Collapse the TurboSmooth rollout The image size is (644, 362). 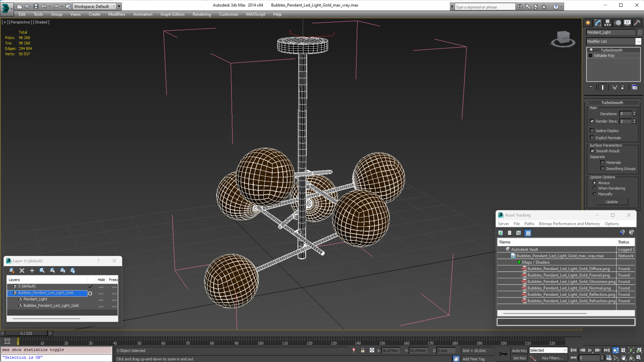tap(588, 103)
